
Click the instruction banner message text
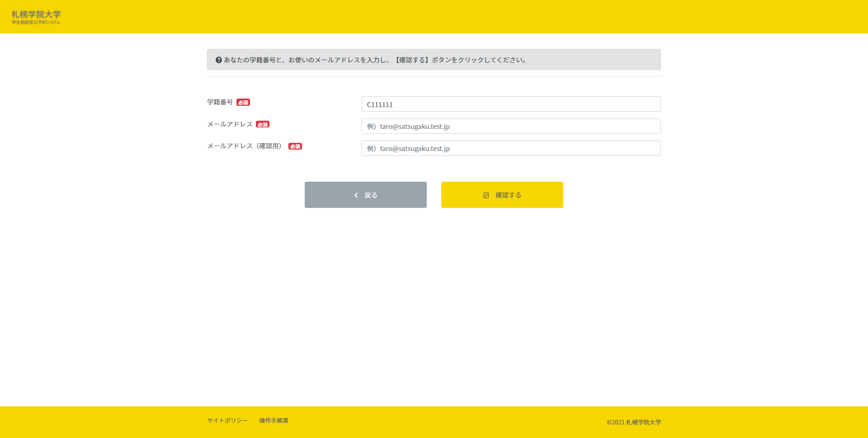click(x=375, y=60)
